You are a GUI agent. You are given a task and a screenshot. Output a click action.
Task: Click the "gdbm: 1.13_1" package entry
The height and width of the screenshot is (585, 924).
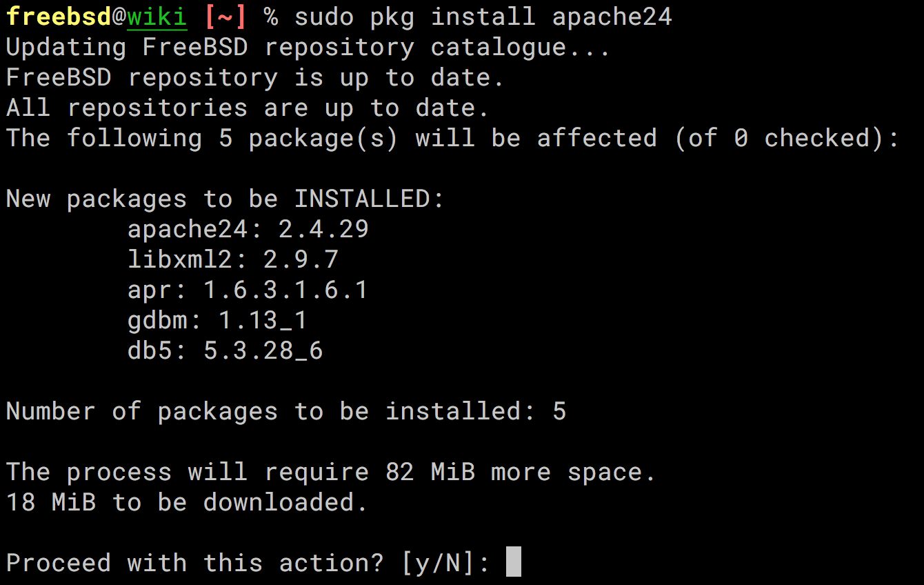click(217, 321)
